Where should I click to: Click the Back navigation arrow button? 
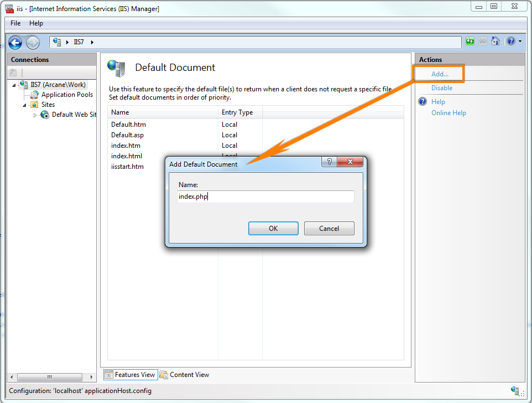[15, 42]
